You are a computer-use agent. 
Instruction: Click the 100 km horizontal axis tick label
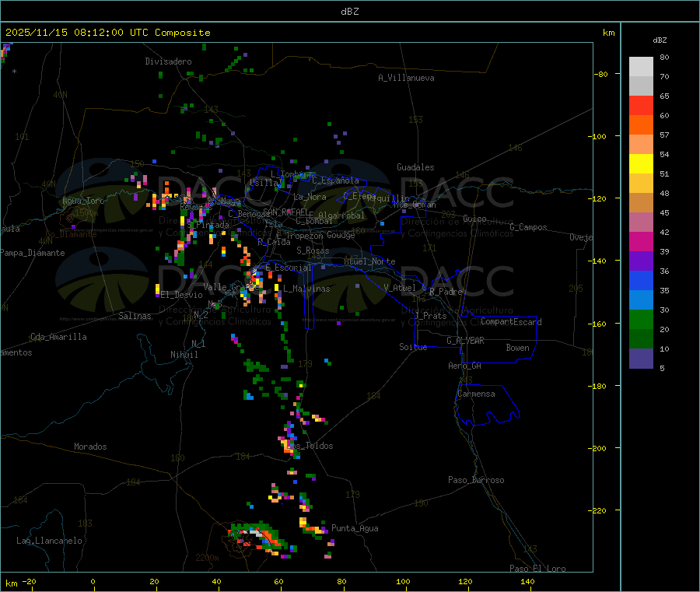(x=403, y=581)
